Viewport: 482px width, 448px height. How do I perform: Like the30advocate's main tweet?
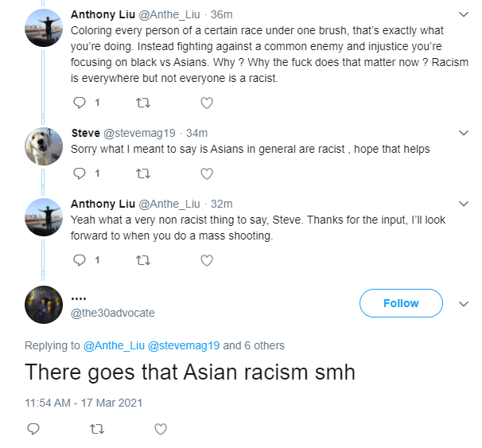point(161,429)
